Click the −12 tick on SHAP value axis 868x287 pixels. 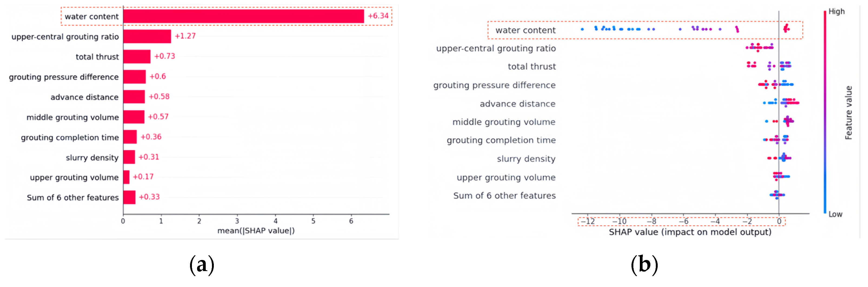[587, 221]
